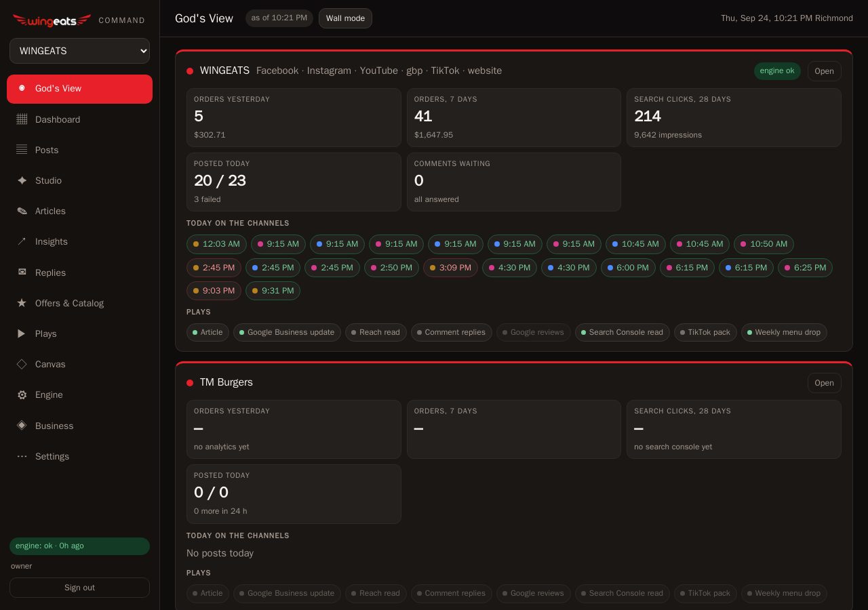
Task: Click TM Burgers Weekly menu drop play
Action: 784,593
